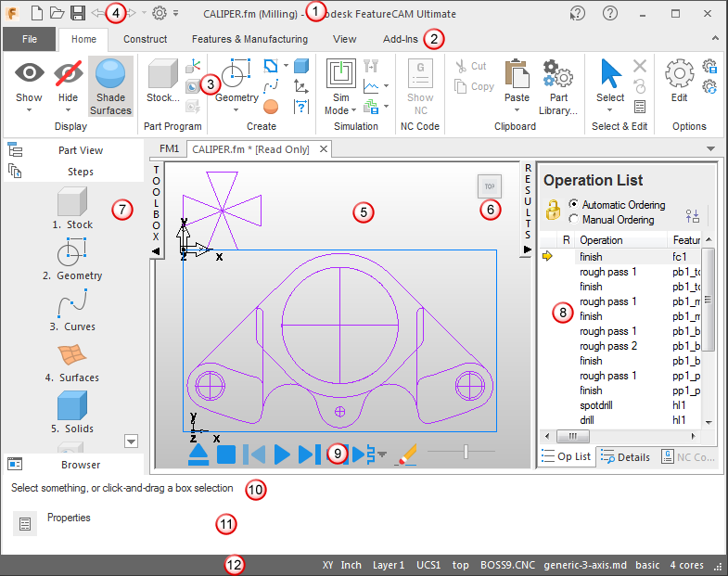Select step 5. Solids in Steps panel

coord(72,413)
